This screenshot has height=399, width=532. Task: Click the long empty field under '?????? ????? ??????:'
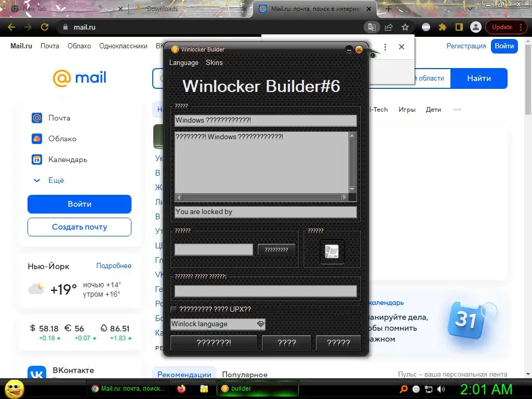tap(265, 291)
